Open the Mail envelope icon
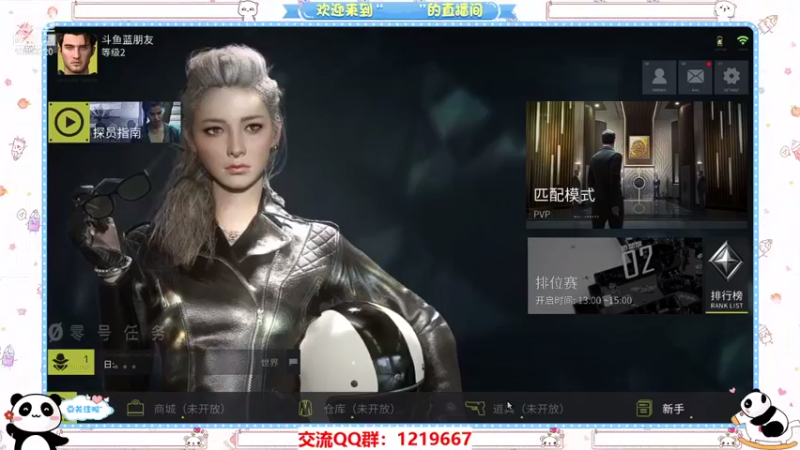 [695, 78]
